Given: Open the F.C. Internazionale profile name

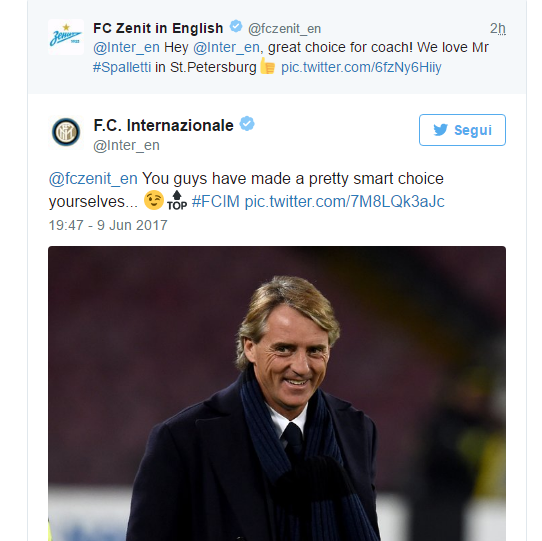Looking at the screenshot, I should coord(163,125).
